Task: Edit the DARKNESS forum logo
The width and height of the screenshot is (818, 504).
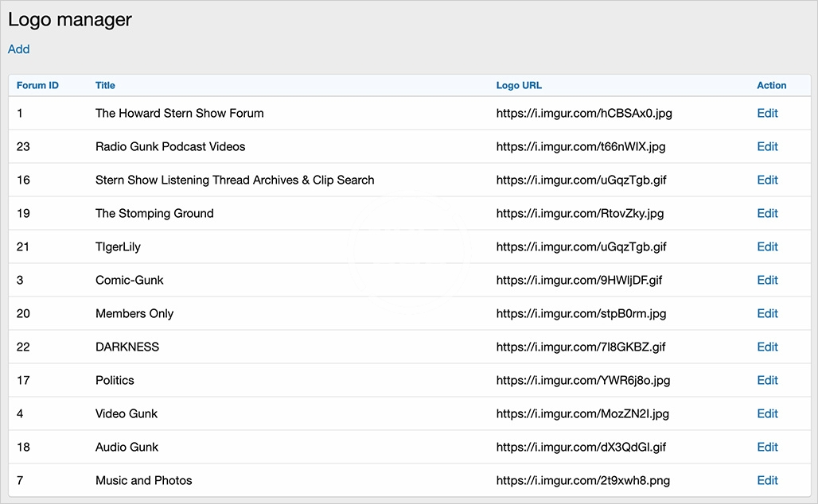Action: click(767, 347)
